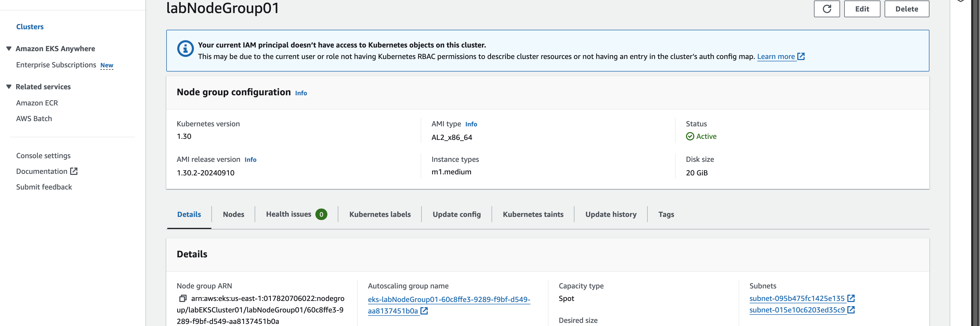Click the blue info circle icon in banner
The height and width of the screenshot is (326, 980).
[185, 49]
